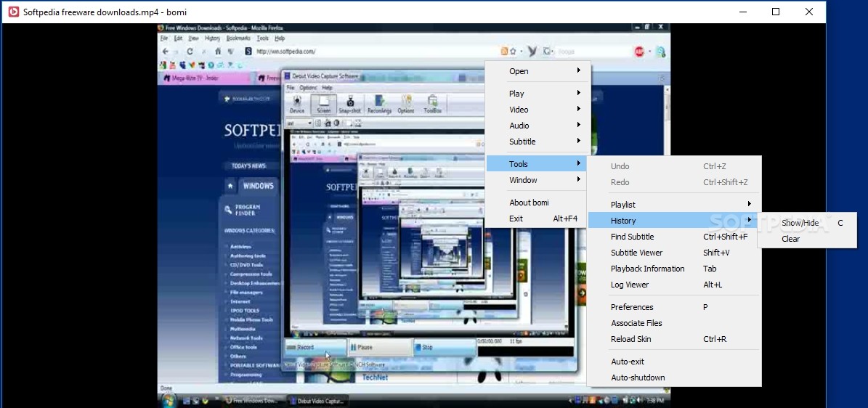Click the Recordings icon in the video
This screenshot has height=408, width=868.
[x=379, y=104]
